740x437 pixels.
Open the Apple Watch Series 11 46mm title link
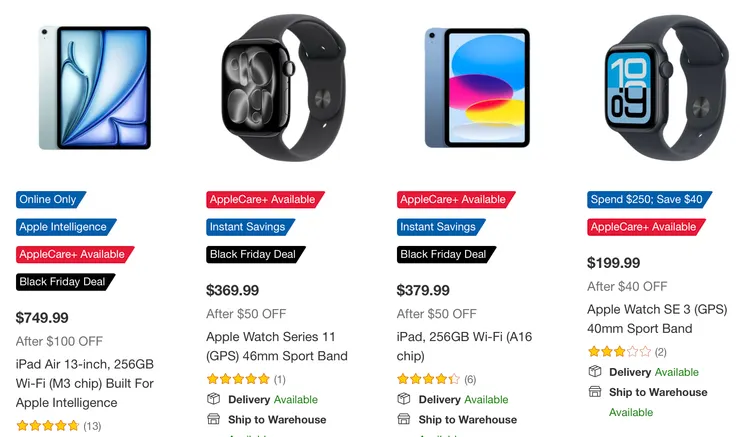pyautogui.click(x=277, y=346)
